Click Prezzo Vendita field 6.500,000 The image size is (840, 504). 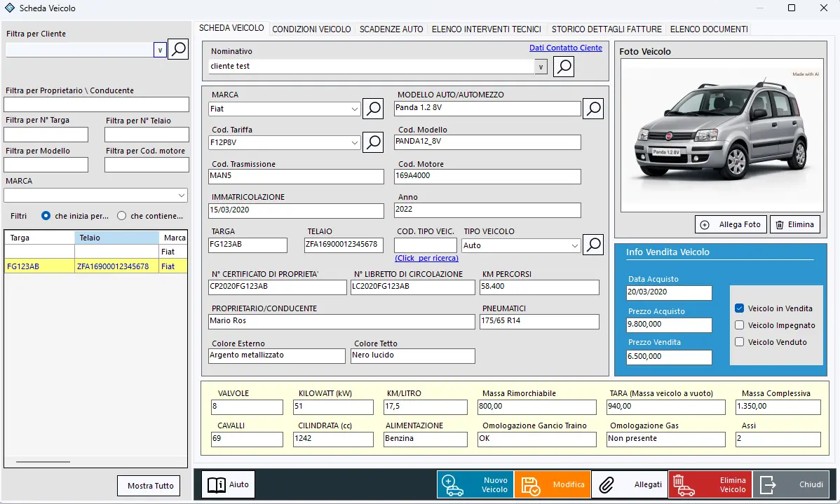pos(669,357)
